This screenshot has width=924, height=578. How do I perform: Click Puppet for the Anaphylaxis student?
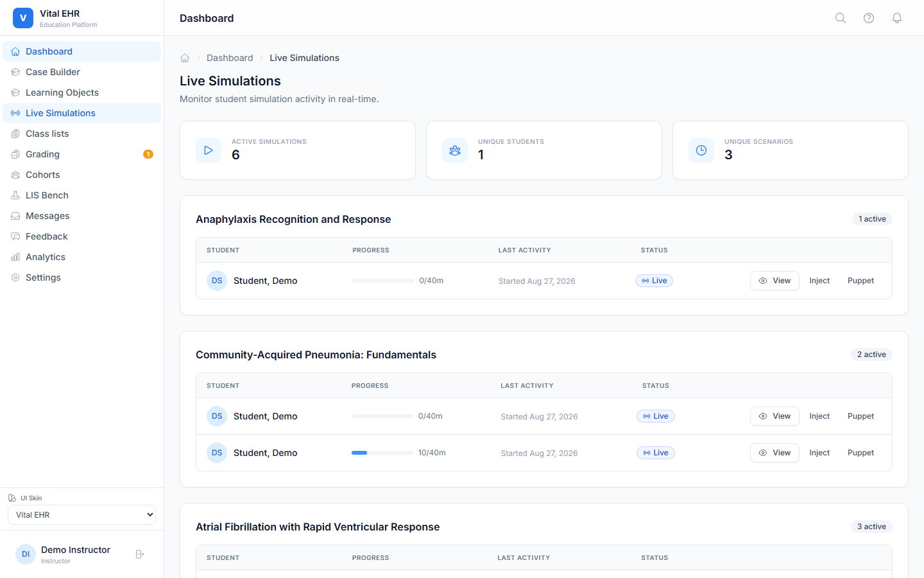point(860,281)
